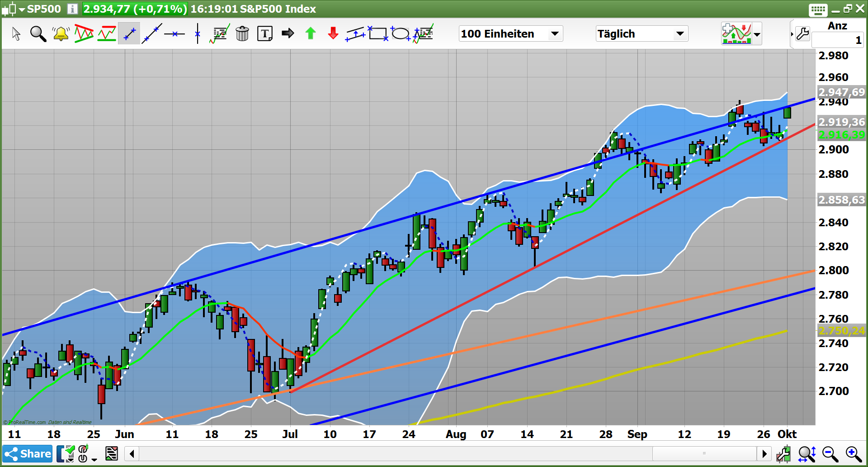Viewport: 868px width, 467px height.
Task: Click the SP500 ticker name
Action: (44, 9)
